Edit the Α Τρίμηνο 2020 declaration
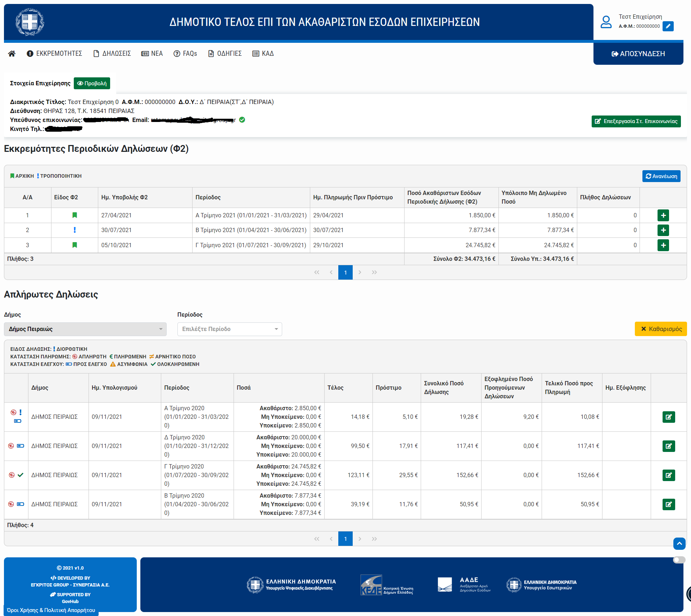Screen dimensions: 691x616 669,417
